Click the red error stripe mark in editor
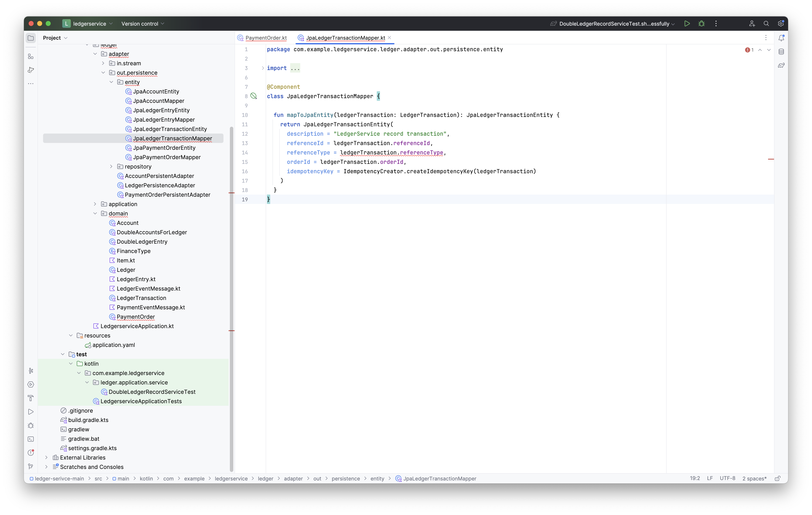Screen dimensions: 812x515 point(771,159)
